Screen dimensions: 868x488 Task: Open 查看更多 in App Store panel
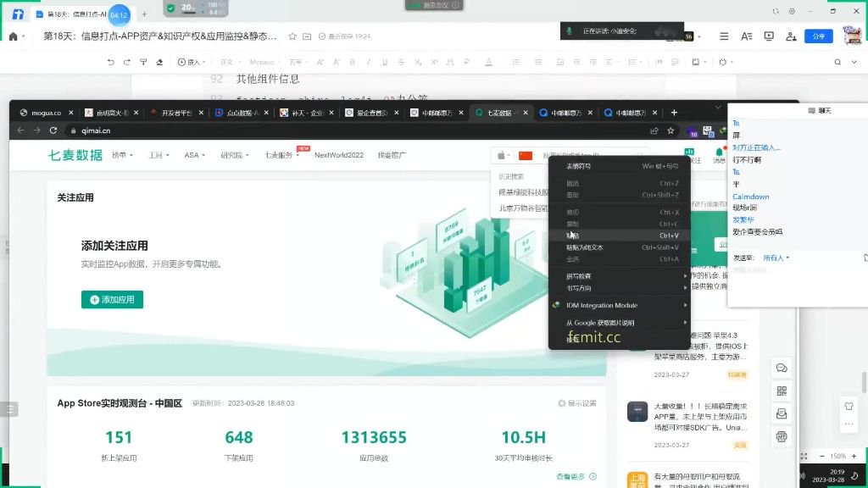tap(576, 476)
